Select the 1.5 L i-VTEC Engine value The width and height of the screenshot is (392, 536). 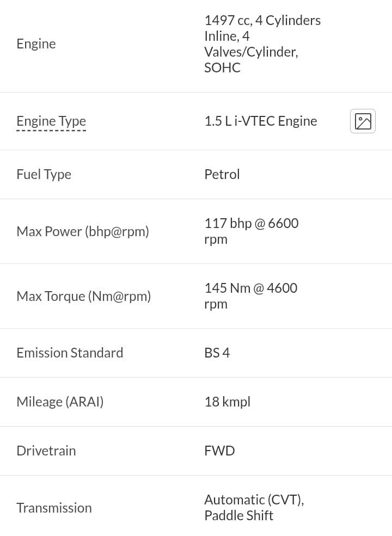261,121
